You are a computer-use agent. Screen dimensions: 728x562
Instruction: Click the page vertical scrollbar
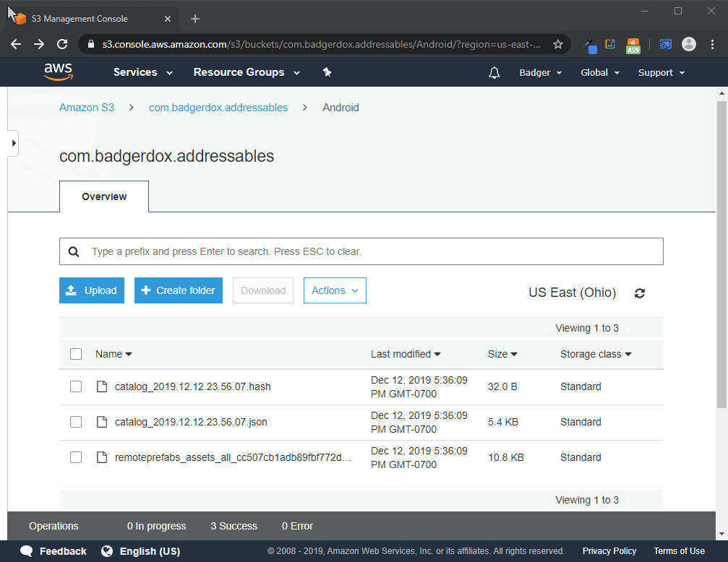pos(721,255)
